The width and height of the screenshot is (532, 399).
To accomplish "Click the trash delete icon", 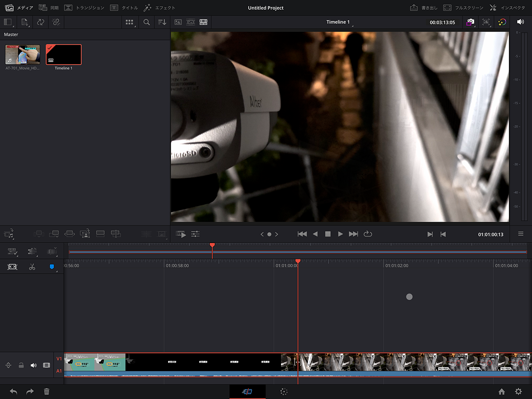I will click(47, 391).
